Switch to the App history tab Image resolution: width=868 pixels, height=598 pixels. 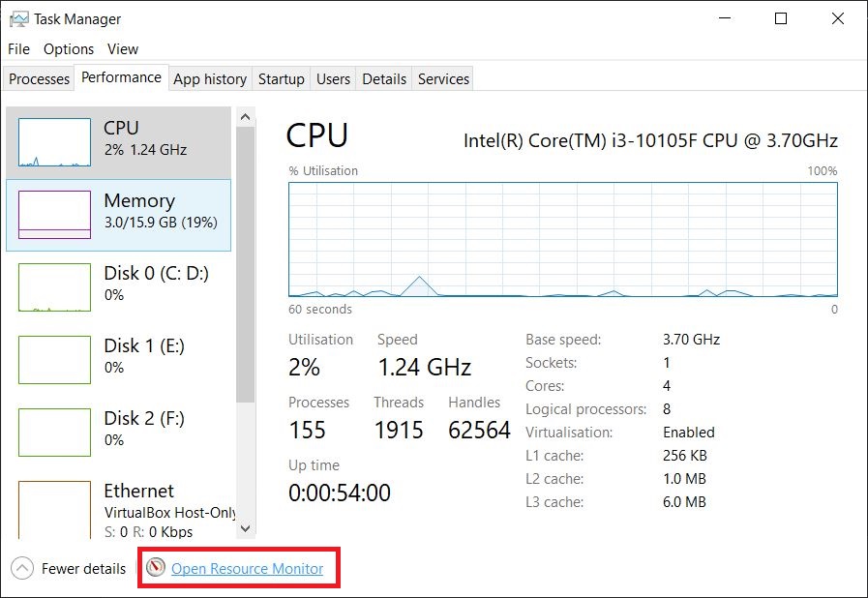[210, 79]
